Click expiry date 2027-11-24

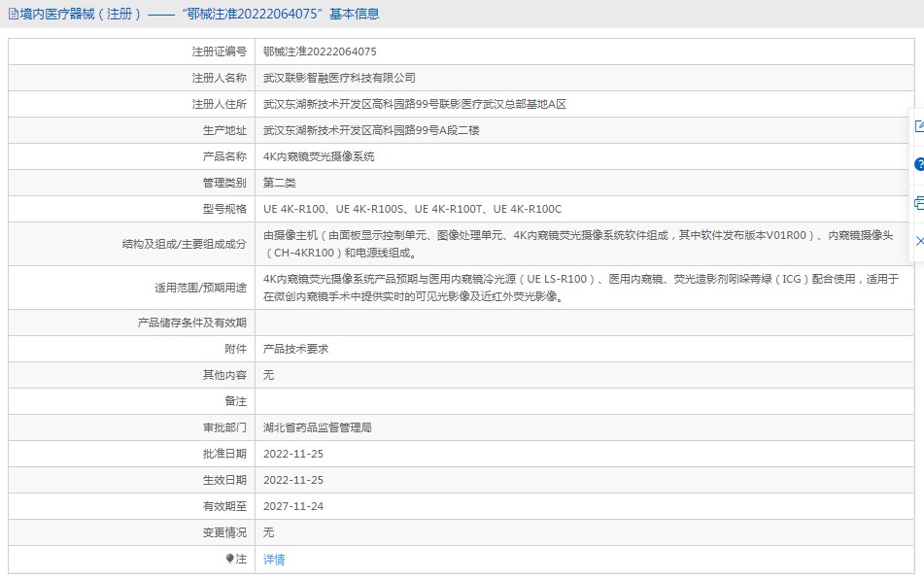click(x=293, y=506)
